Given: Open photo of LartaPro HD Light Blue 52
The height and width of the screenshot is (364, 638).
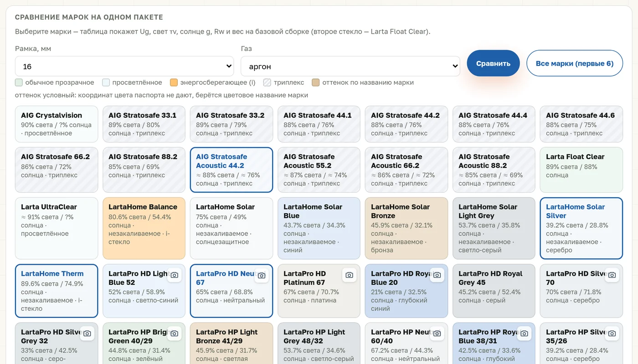Looking at the screenshot, I should point(174,275).
